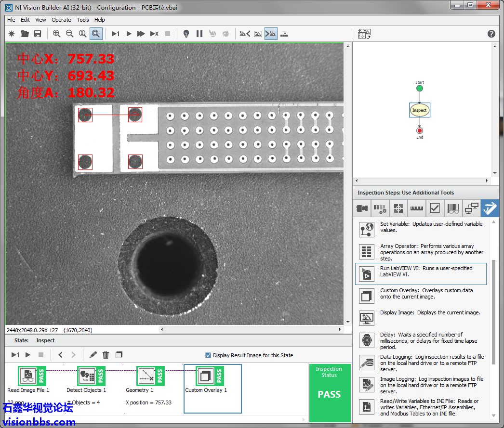This screenshot has width=504, height=428.
Task: Click the pencil icon to edit step
Action: [x=93, y=355]
